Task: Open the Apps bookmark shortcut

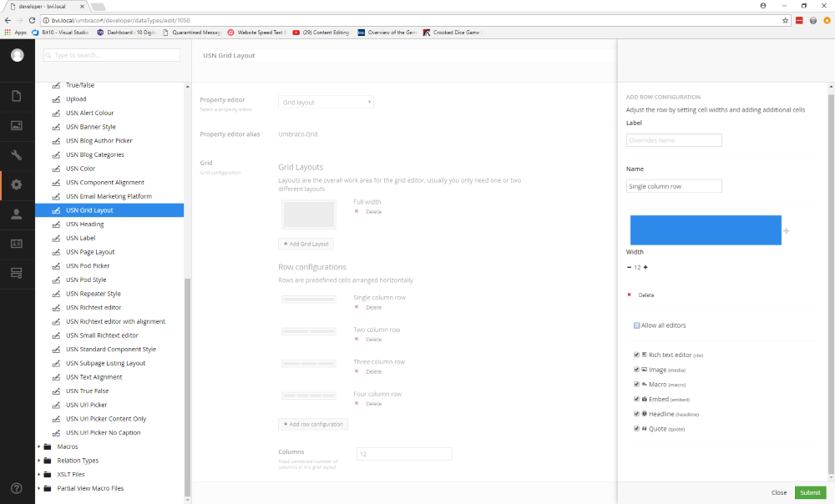Action: 15,33
